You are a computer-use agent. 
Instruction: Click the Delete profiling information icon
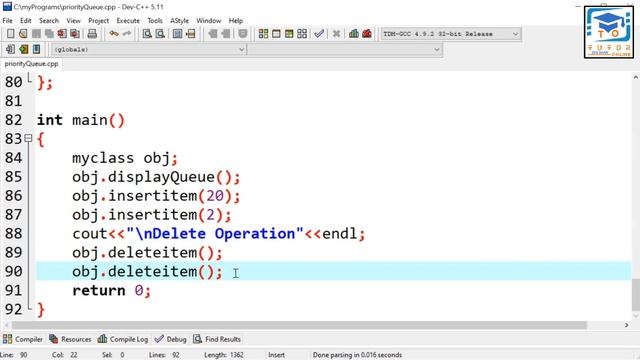(x=367, y=34)
